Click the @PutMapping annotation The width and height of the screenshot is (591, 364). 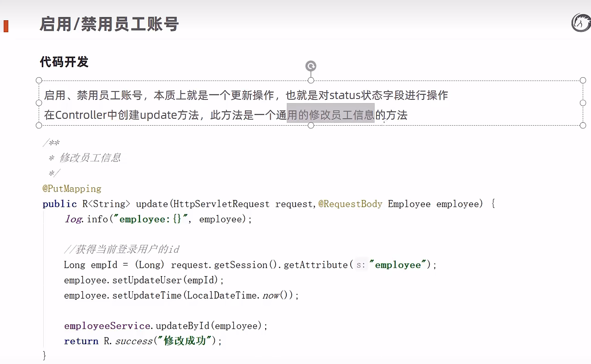click(x=72, y=189)
